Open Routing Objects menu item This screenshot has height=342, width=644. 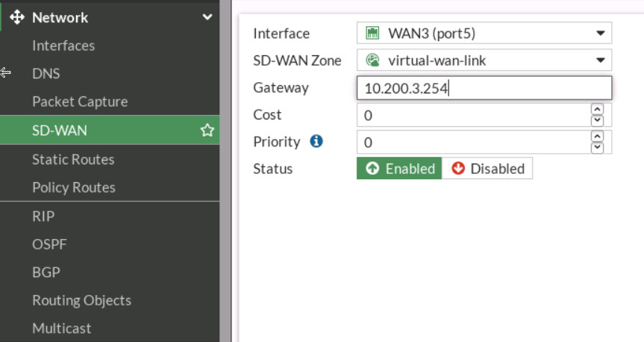point(81,300)
